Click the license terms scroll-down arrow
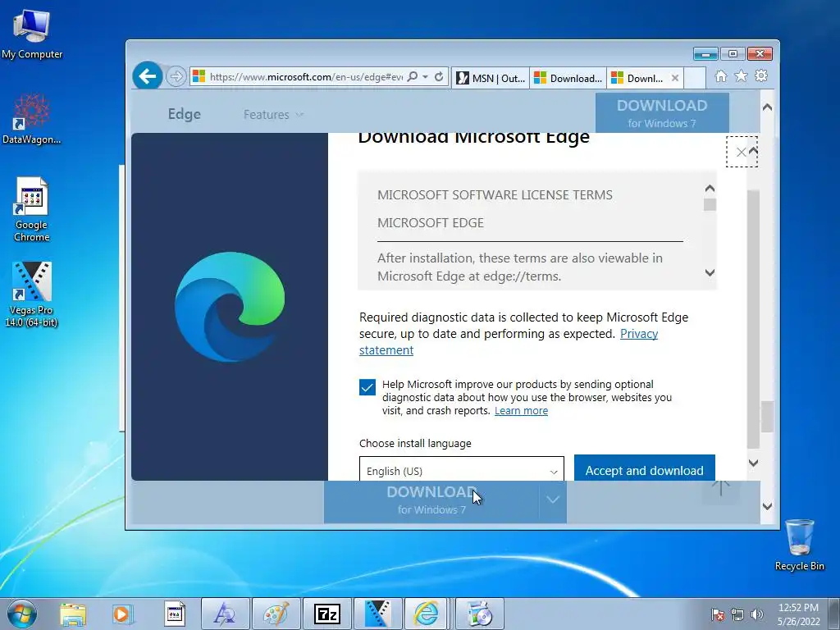 710,272
